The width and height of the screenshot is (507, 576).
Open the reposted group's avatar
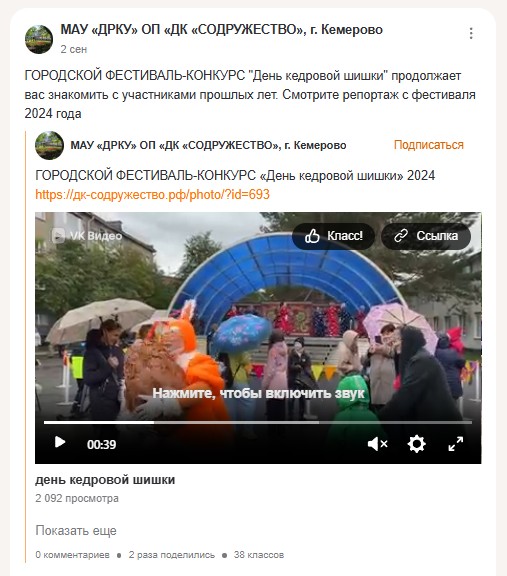tap(49, 145)
